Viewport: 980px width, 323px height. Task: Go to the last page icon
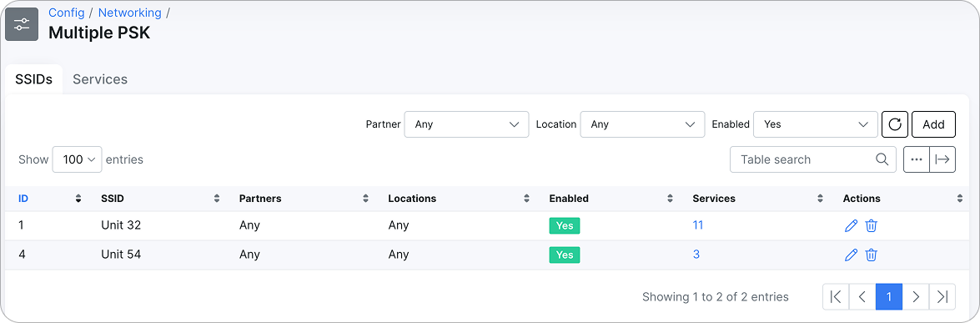(x=942, y=297)
